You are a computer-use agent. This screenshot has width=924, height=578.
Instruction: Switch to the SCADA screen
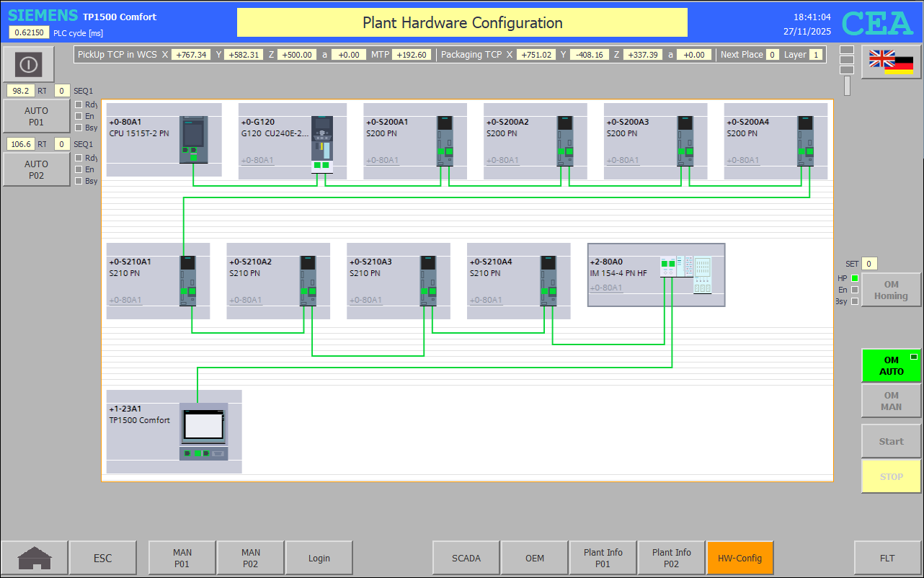pyautogui.click(x=466, y=558)
